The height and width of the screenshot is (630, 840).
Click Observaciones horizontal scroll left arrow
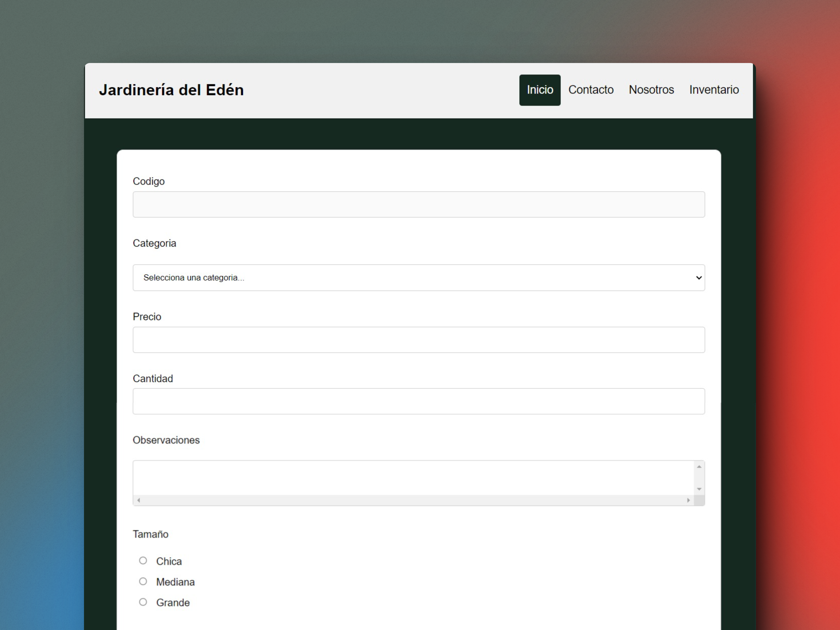(x=139, y=500)
